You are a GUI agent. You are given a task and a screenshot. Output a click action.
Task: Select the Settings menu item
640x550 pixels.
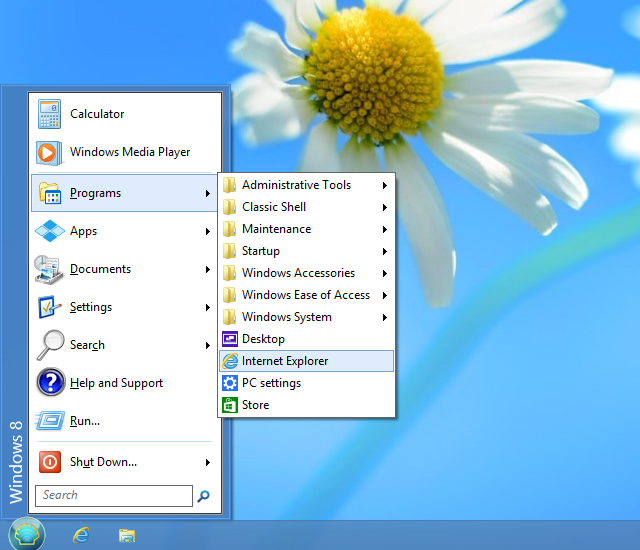91,307
